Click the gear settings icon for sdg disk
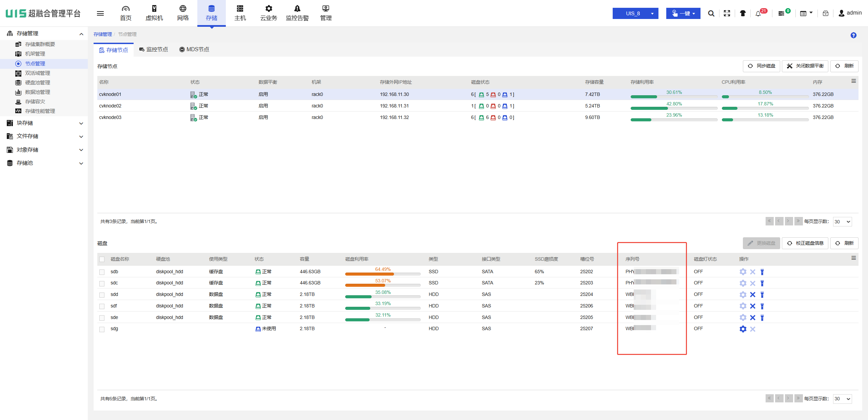This screenshot has width=868, height=420. coord(743,329)
